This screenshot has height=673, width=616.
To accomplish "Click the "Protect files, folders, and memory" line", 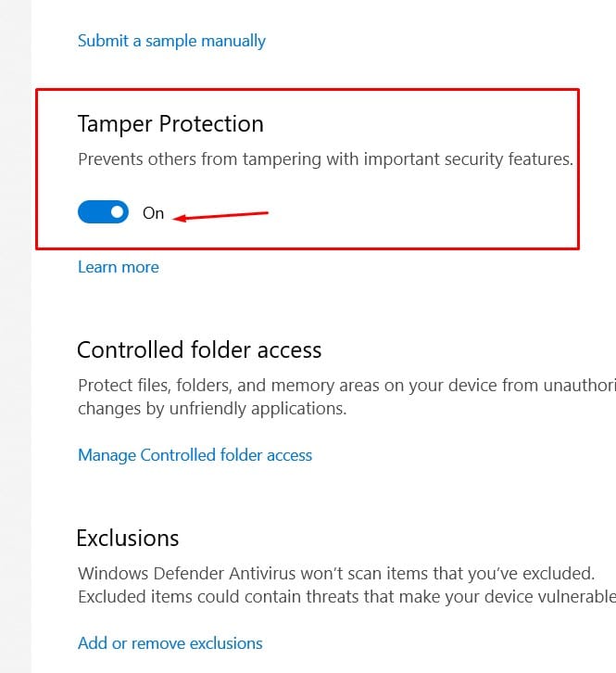I will 343,386.
